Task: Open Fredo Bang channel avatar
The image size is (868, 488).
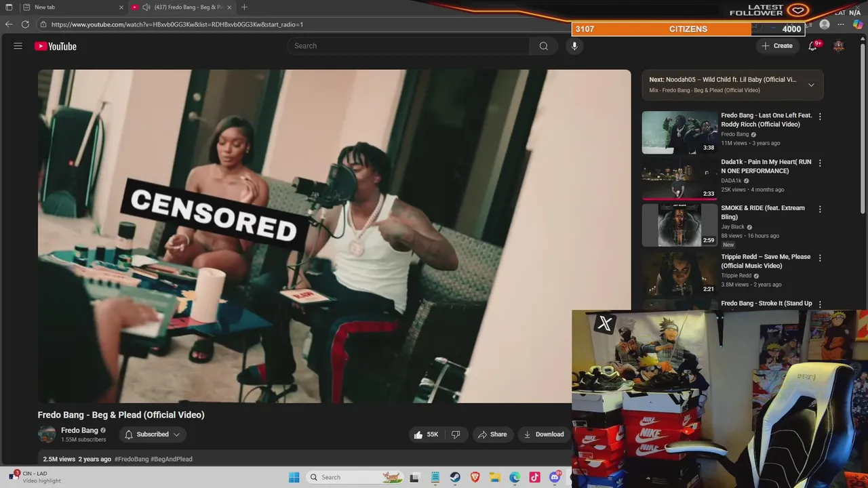Action: coord(47,434)
